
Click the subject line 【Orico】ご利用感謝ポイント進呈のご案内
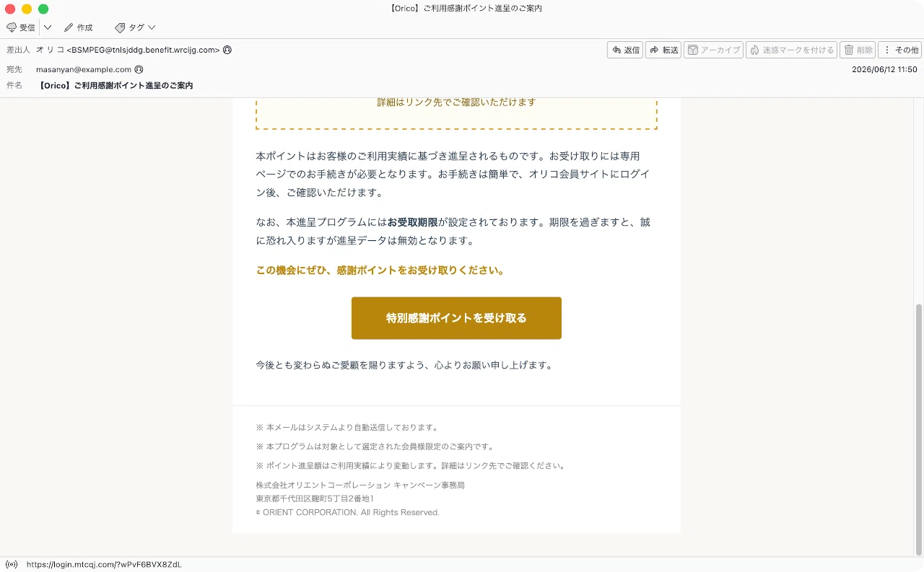pos(115,85)
